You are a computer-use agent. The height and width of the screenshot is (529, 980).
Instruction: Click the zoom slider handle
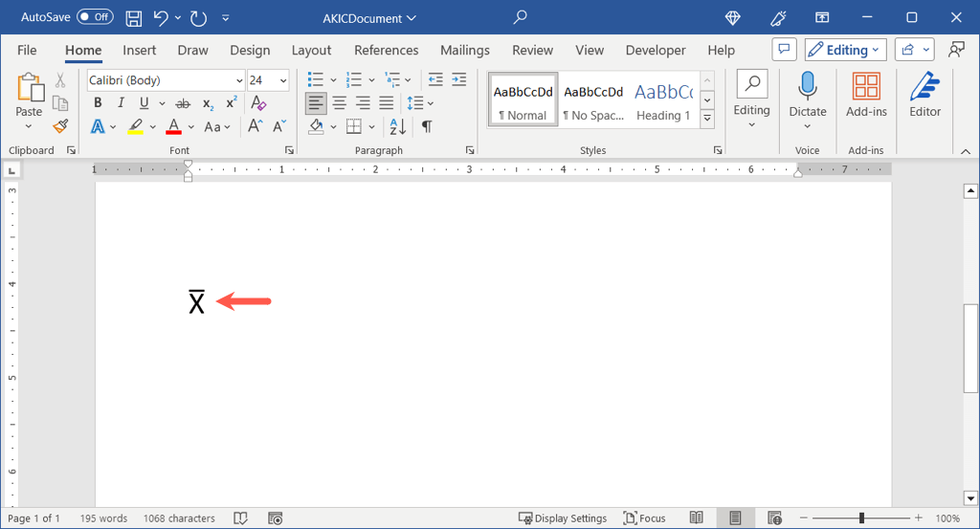861,518
